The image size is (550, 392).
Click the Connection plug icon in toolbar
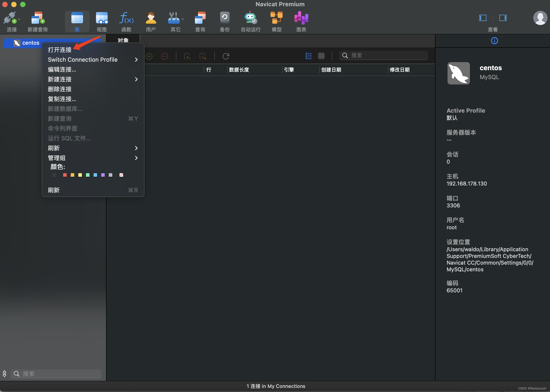point(10,18)
